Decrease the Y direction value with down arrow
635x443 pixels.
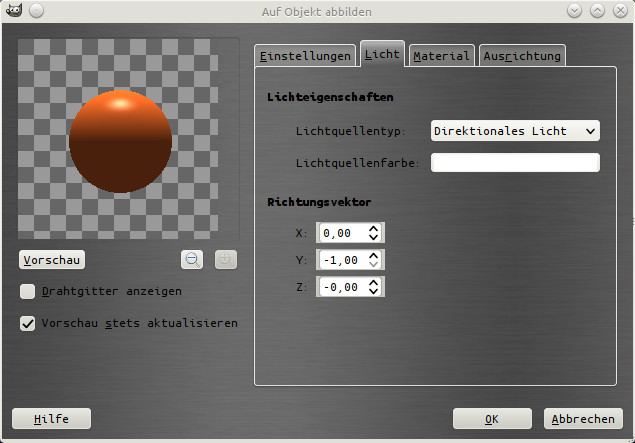(x=373, y=265)
